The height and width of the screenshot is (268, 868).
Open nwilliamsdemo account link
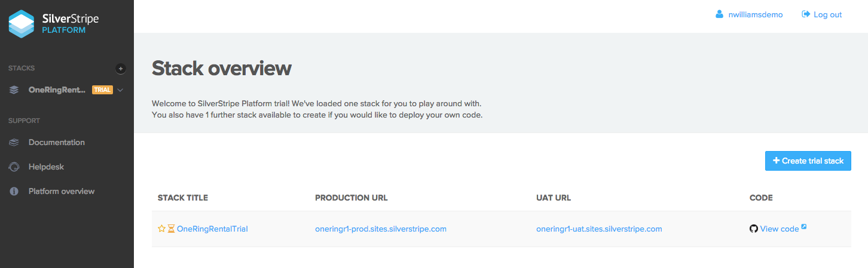tap(756, 14)
